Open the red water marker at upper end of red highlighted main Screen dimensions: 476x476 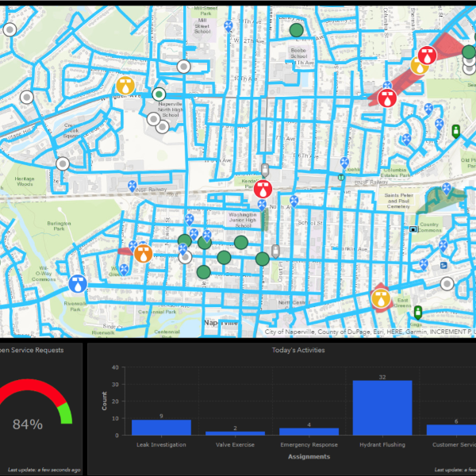427,56
